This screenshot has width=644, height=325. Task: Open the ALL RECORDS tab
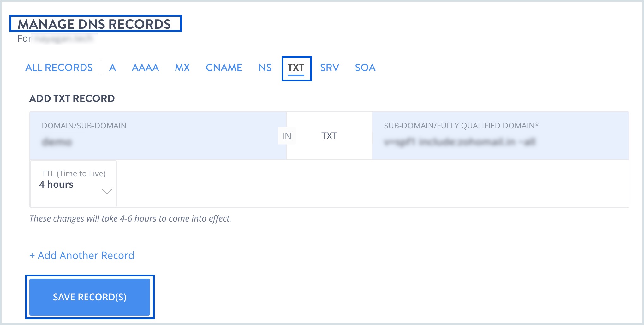pos(59,68)
